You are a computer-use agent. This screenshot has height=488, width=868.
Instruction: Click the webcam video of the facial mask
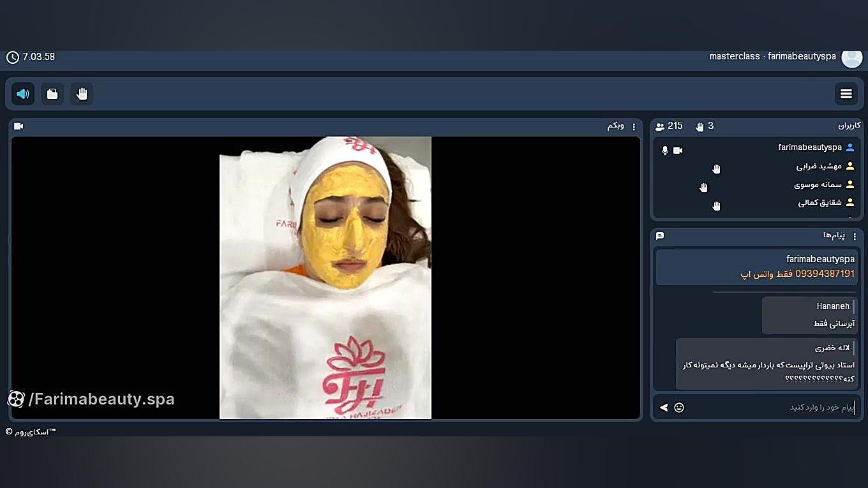[x=325, y=277]
